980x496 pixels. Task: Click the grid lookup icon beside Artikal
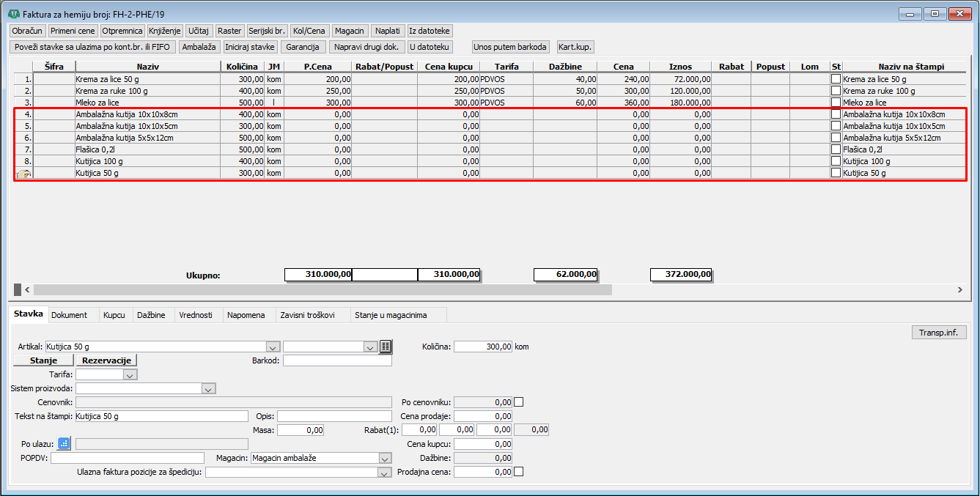pos(386,347)
